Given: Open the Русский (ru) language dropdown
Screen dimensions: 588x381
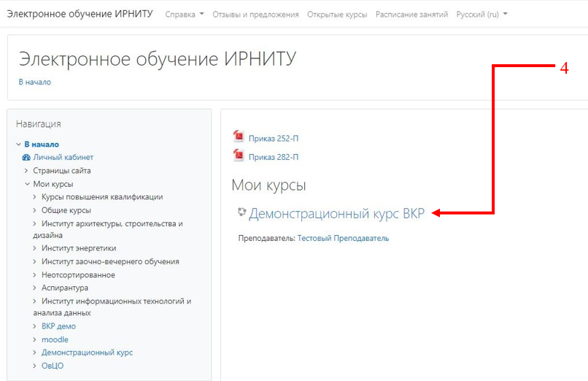Looking at the screenshot, I should (481, 15).
